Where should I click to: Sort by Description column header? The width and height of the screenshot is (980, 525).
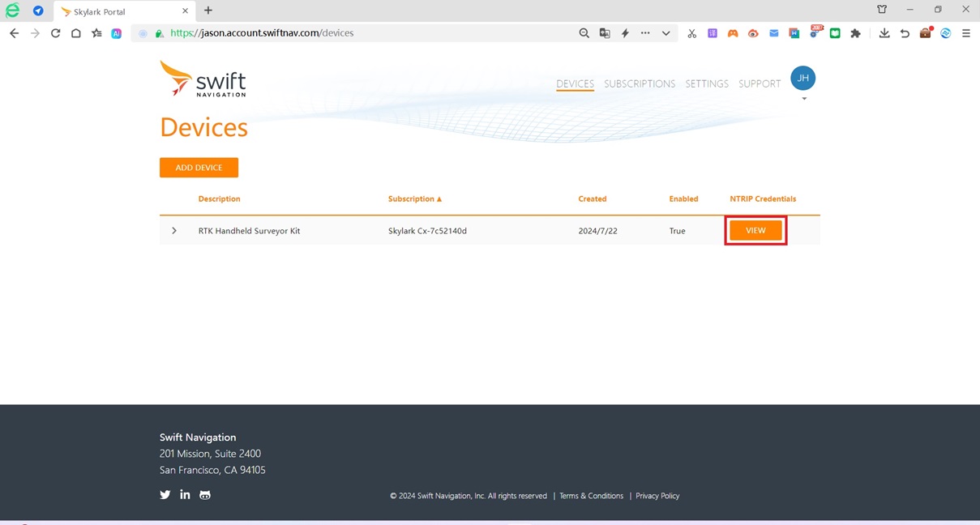click(219, 198)
